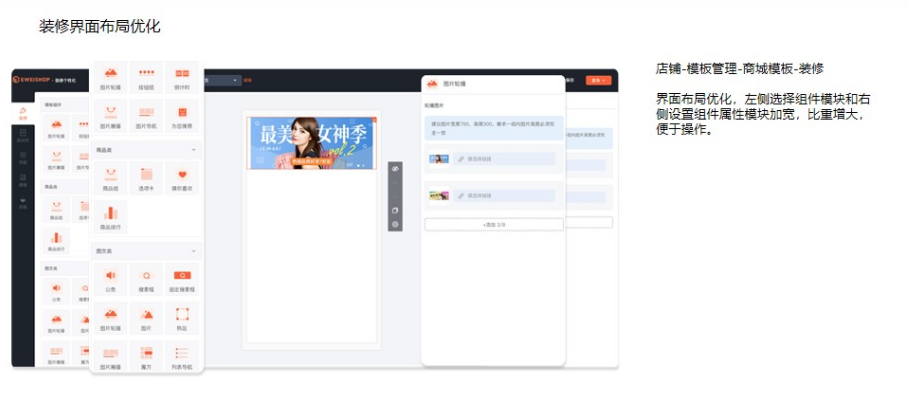
Task: Select 图片轮播 component at top of enlarged panel
Action: click(x=111, y=78)
